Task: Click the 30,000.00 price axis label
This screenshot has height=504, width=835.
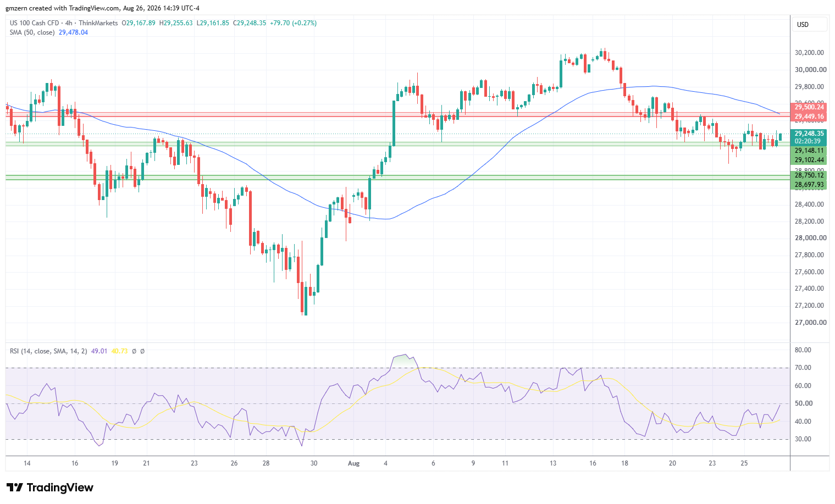Action: coord(810,70)
